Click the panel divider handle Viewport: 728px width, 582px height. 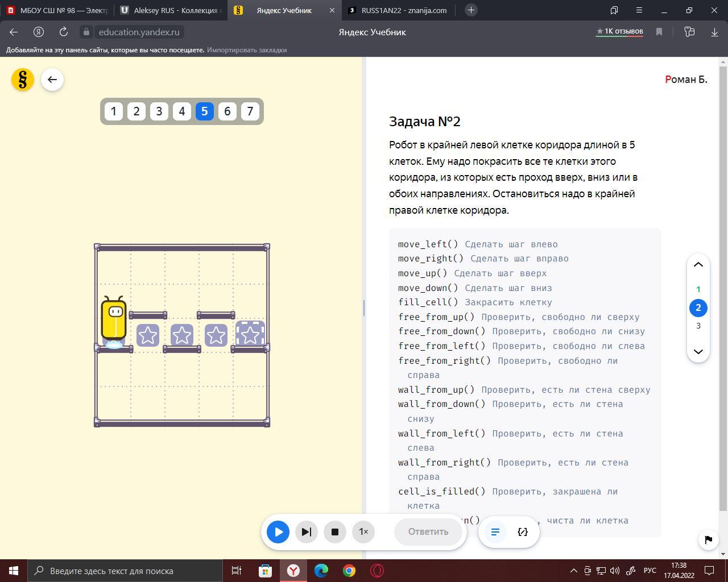pyautogui.click(x=364, y=308)
